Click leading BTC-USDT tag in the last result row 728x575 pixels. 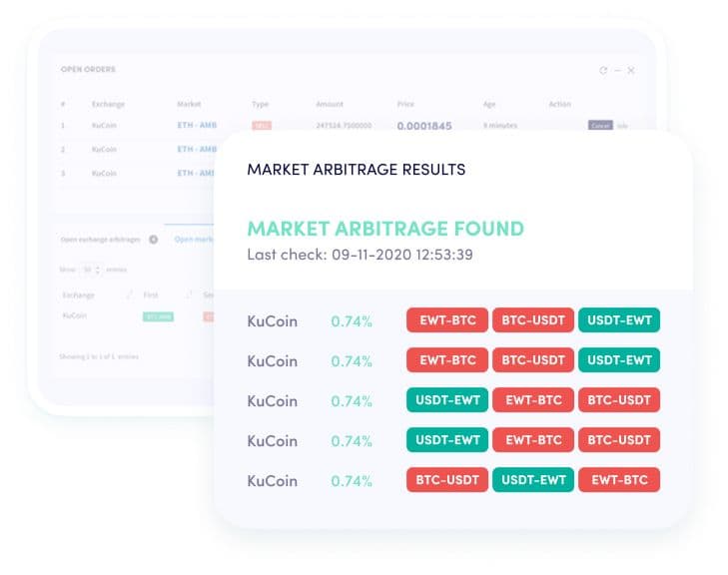(447, 480)
